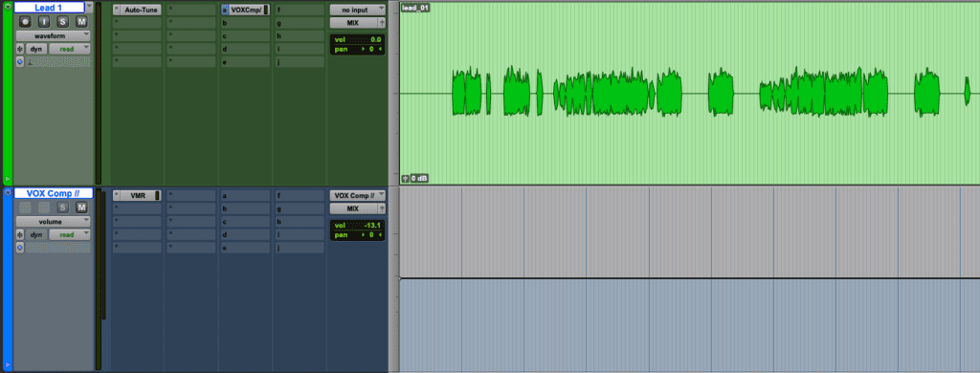Screen dimensions: 980x373
Task: Click the freeze snowflake icon on VOX Comp
Action: (20, 235)
